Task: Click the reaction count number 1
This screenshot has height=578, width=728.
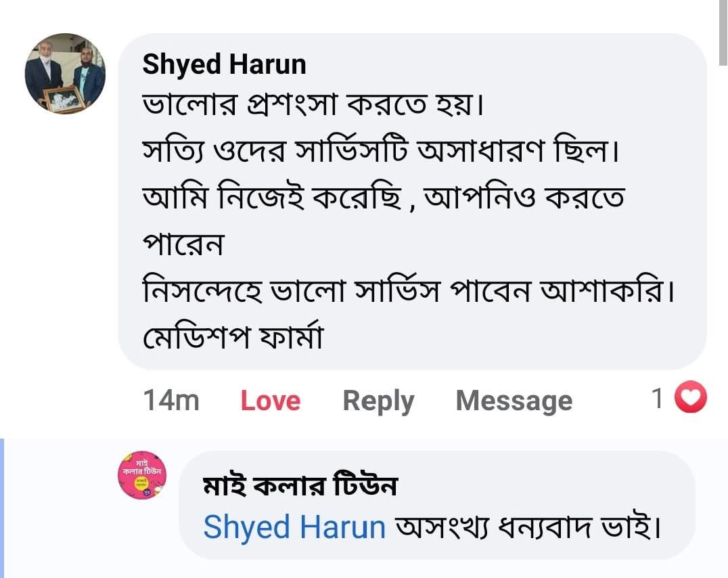Action: pos(657,399)
